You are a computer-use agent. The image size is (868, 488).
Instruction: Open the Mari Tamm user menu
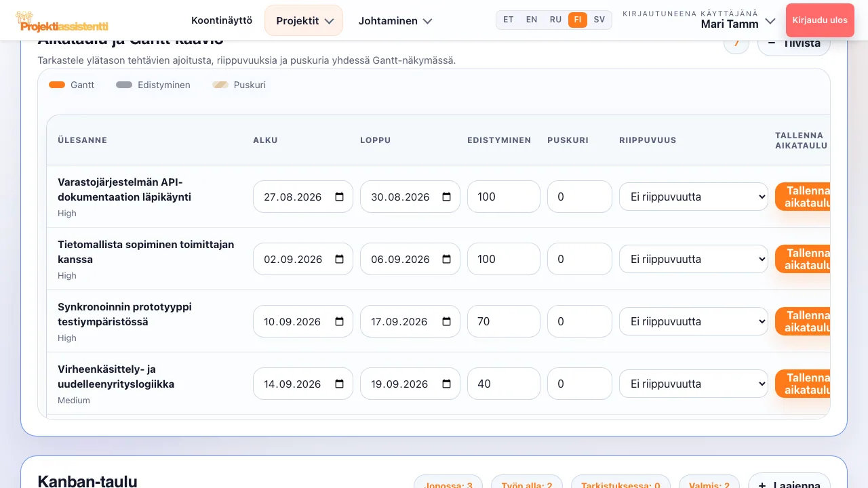[698, 20]
